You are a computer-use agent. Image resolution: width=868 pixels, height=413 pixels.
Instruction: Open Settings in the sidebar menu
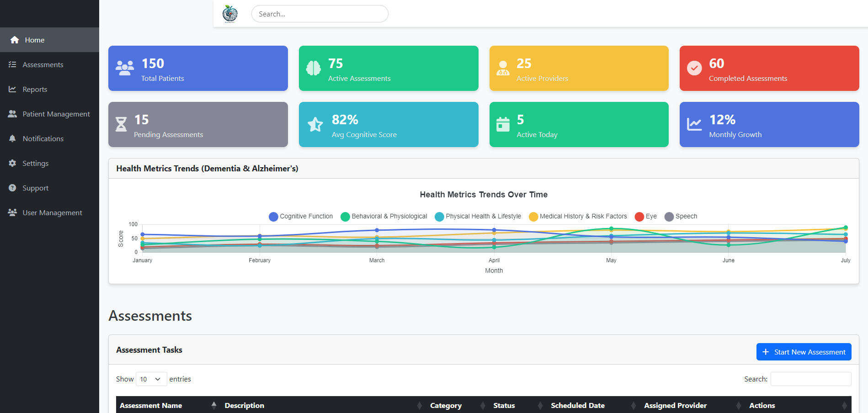[49, 163]
